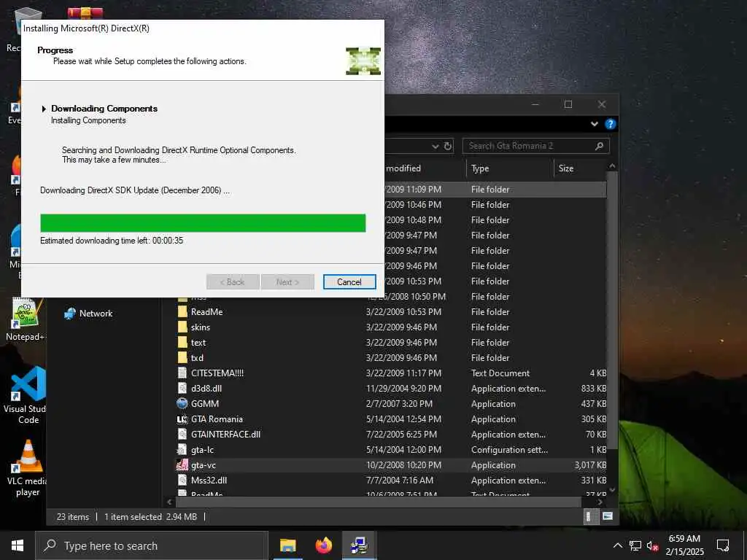This screenshot has height=560, width=747.
Task: Open Visual Studio Code desktop shortcut
Action: click(27, 395)
